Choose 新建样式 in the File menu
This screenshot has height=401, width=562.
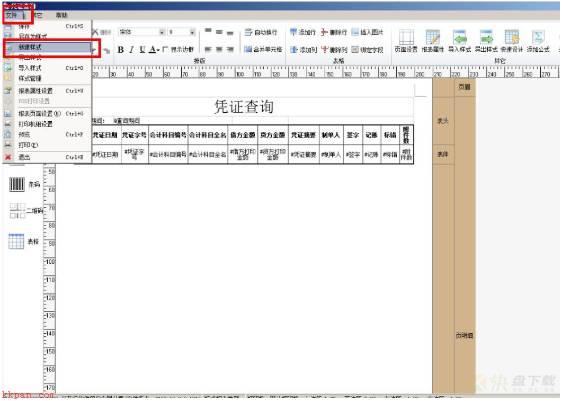pos(47,47)
